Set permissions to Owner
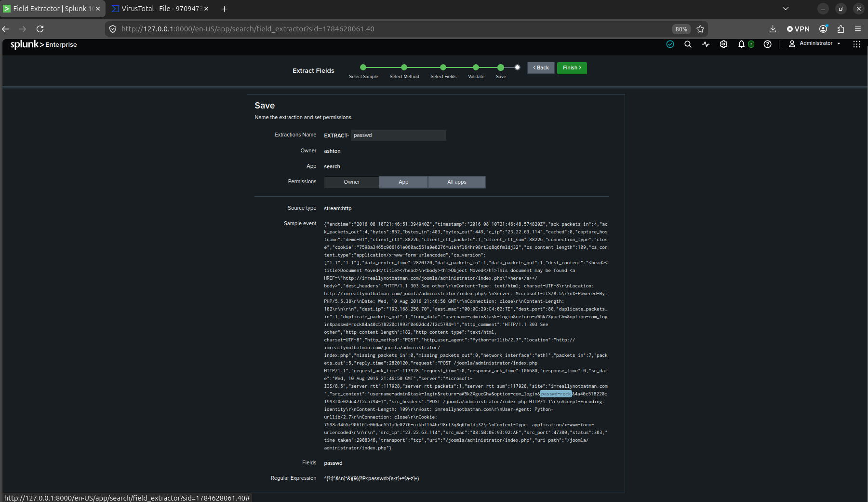 point(352,182)
